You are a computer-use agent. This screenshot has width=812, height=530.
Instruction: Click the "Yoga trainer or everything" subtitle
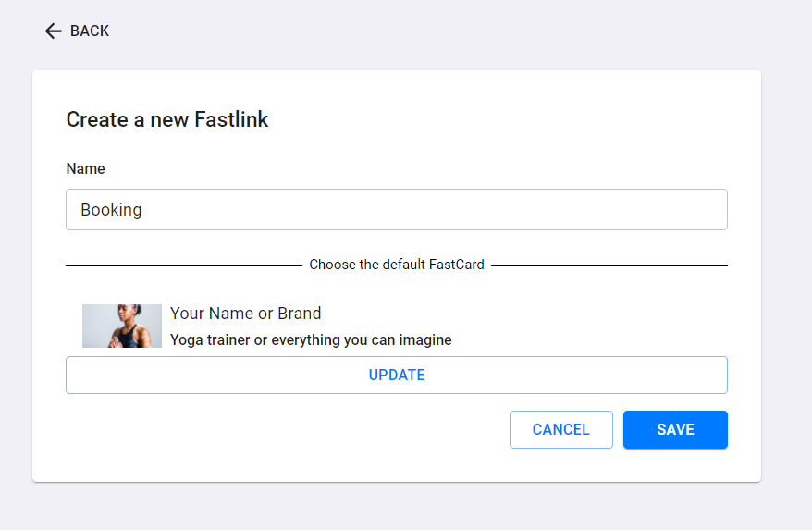point(311,339)
